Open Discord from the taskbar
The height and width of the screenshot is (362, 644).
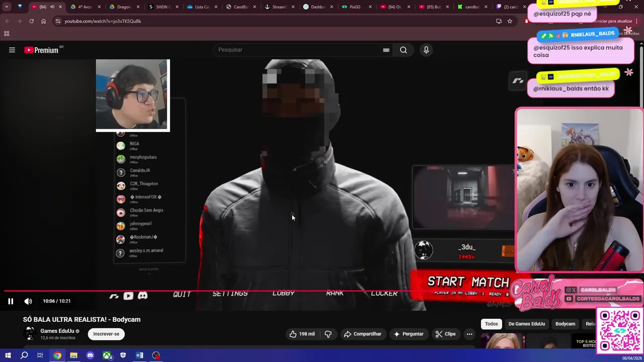tap(90, 355)
